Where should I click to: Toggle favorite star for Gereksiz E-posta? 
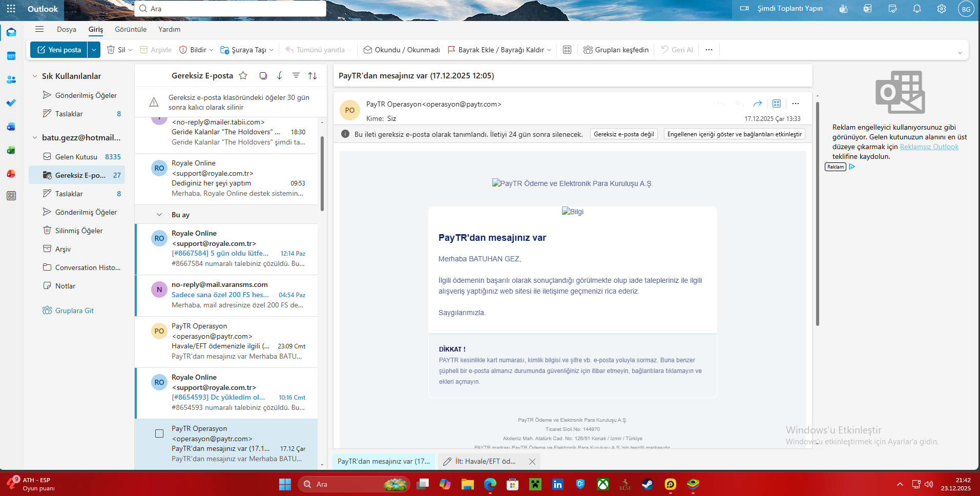tap(243, 75)
